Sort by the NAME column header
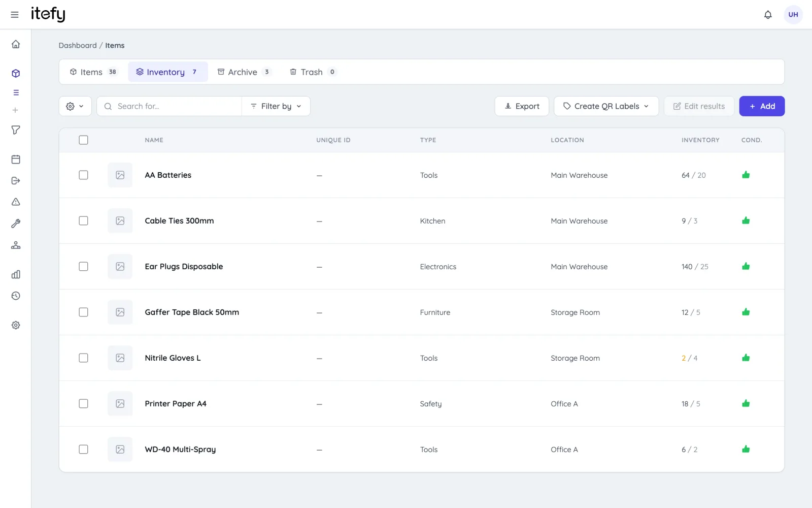 pos(154,140)
